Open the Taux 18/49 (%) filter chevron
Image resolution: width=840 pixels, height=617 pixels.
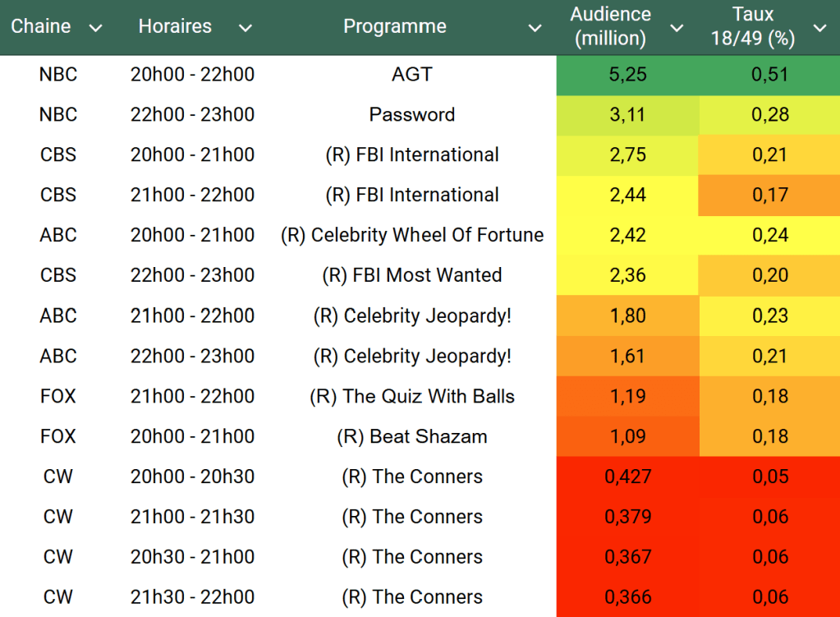point(819,28)
